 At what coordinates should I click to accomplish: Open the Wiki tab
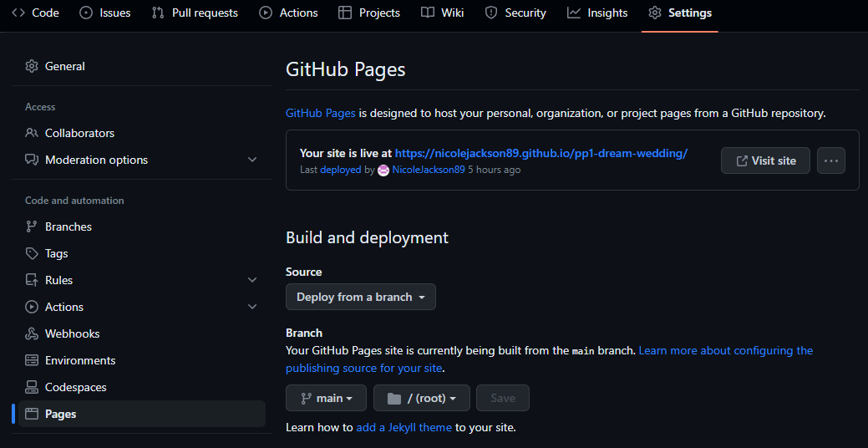[442, 13]
